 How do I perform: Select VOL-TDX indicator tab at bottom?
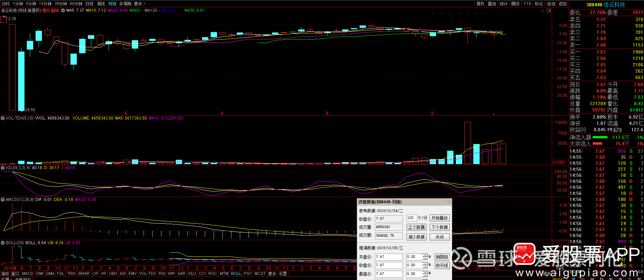(148, 274)
